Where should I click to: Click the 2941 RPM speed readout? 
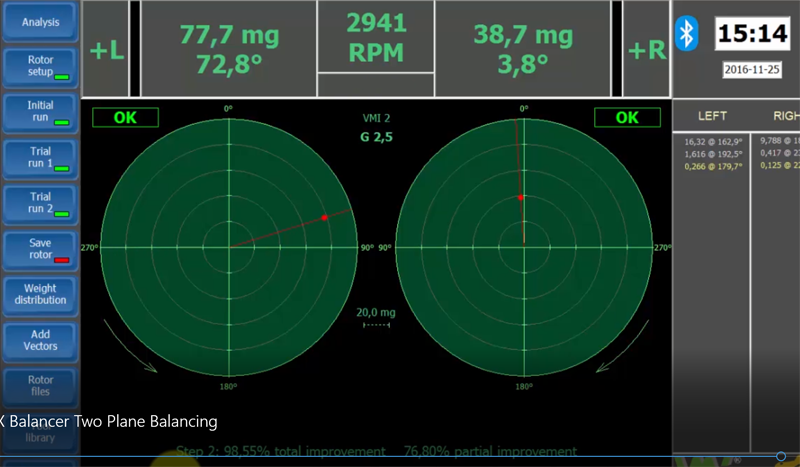(375, 37)
